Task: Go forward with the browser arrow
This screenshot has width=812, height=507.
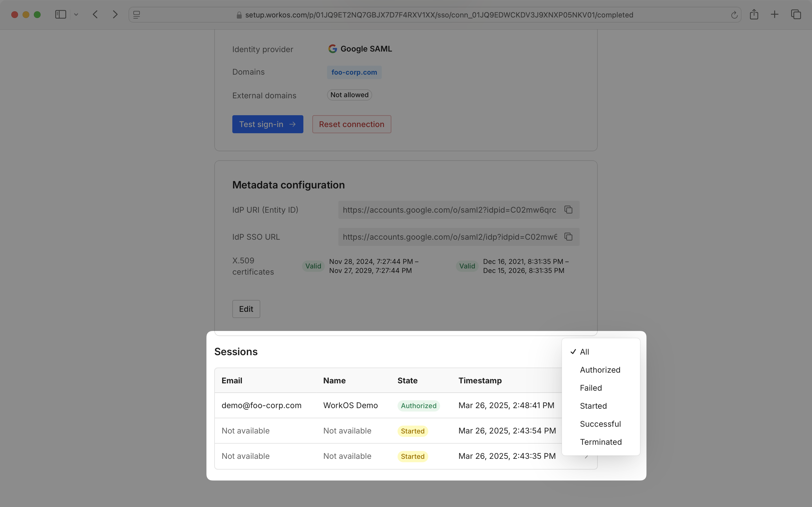Action: click(x=115, y=14)
